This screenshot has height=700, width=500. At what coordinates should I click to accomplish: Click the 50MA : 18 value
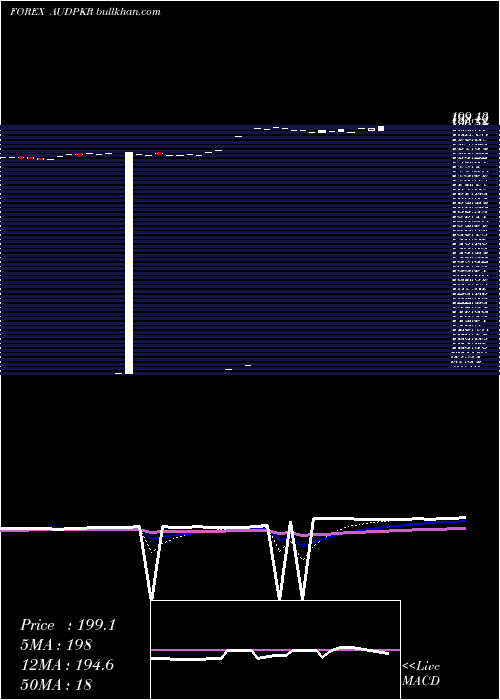coord(56,684)
